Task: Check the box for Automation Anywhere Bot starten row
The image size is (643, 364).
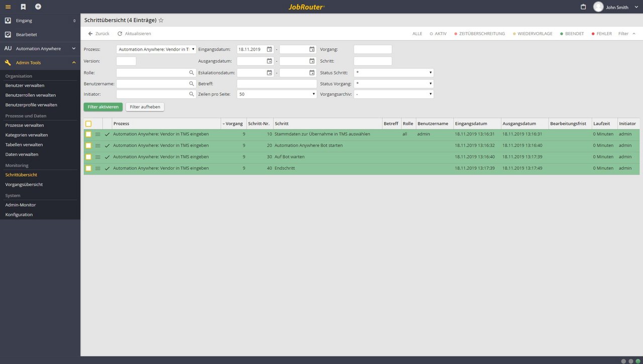Action: tap(88, 146)
